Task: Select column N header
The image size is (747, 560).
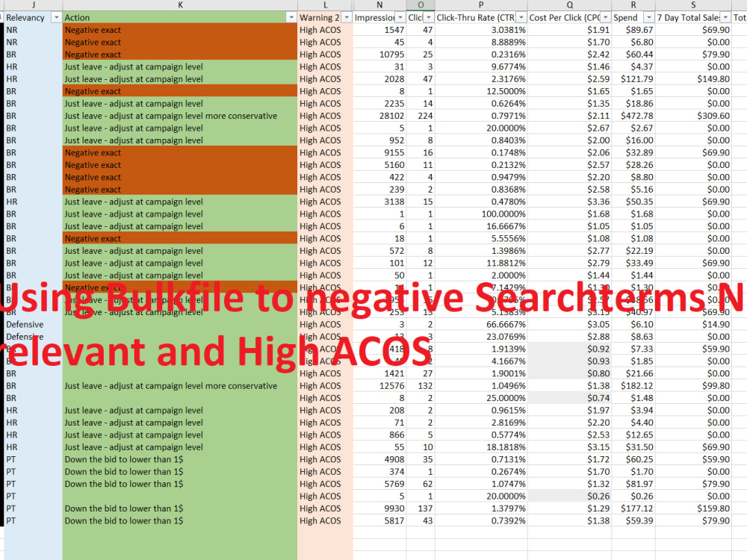Action: click(379, 4)
